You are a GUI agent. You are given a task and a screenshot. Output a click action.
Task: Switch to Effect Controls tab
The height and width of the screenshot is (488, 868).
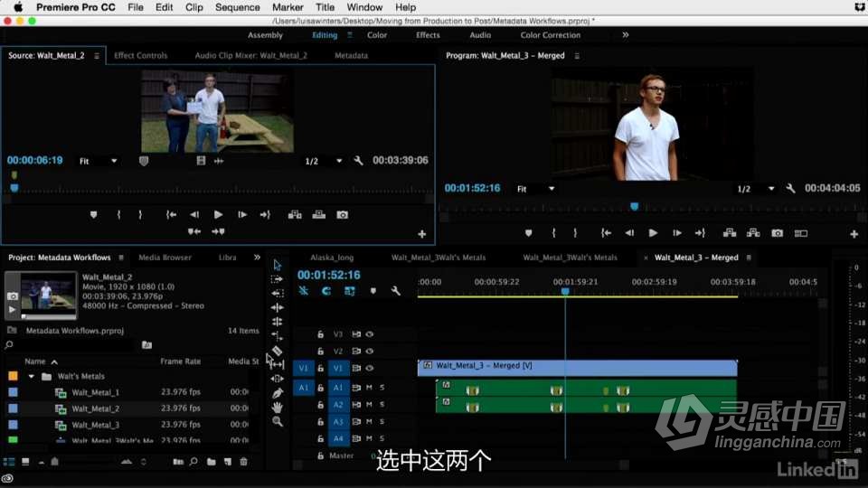tap(141, 55)
